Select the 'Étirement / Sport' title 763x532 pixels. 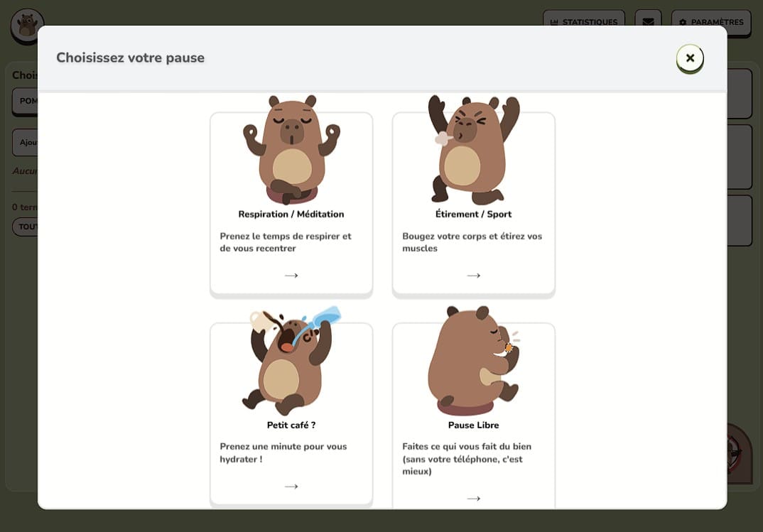[x=474, y=215]
